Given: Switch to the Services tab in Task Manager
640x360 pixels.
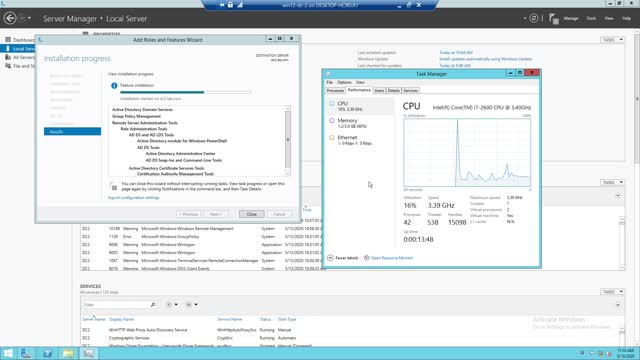Looking at the screenshot, I should click(411, 91).
